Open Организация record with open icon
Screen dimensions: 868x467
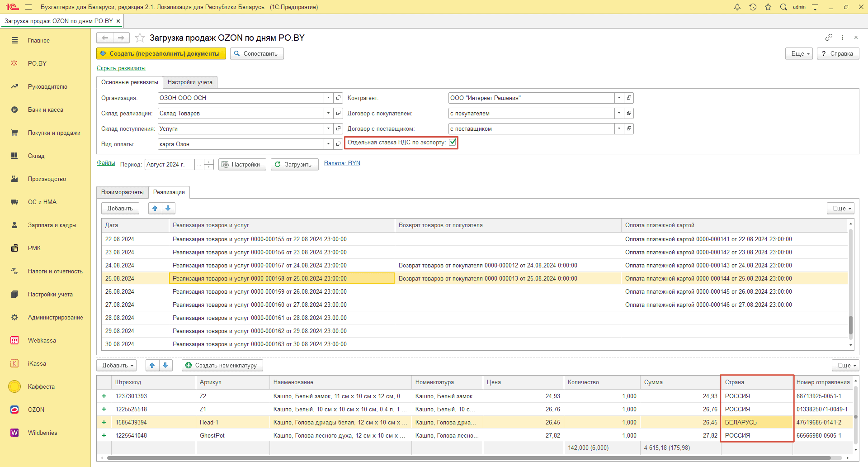click(338, 98)
